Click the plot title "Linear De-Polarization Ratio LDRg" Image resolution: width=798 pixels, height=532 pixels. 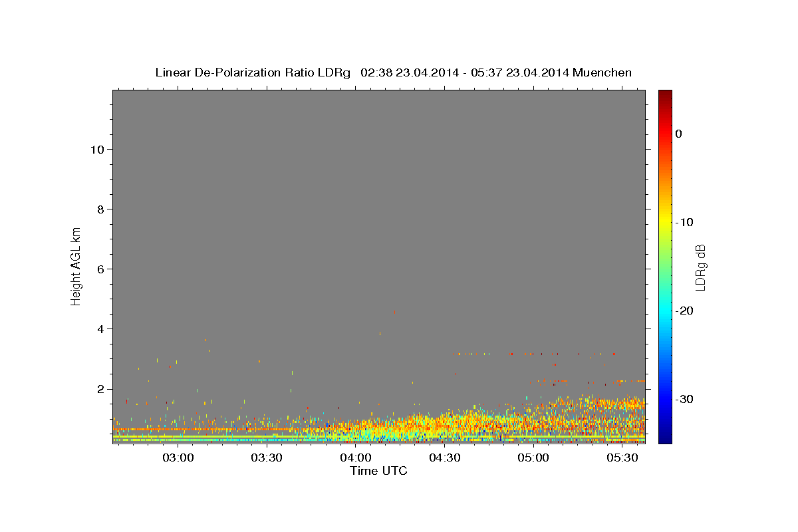252,72
